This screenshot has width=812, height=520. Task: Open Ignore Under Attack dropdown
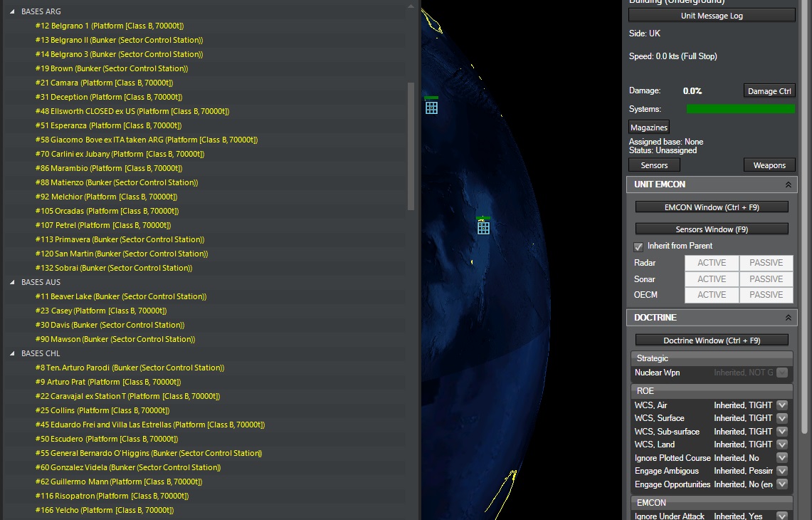click(x=782, y=516)
